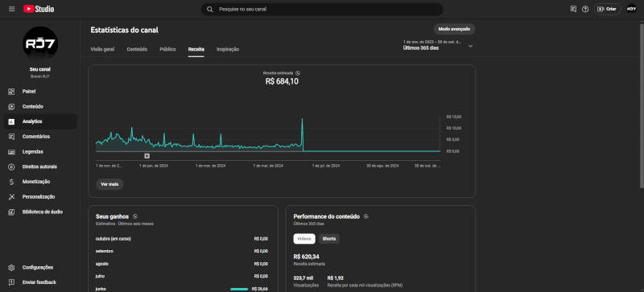Open Biblioteca de áudio in sidebar
Screen dimensions: 644x292
40,212
